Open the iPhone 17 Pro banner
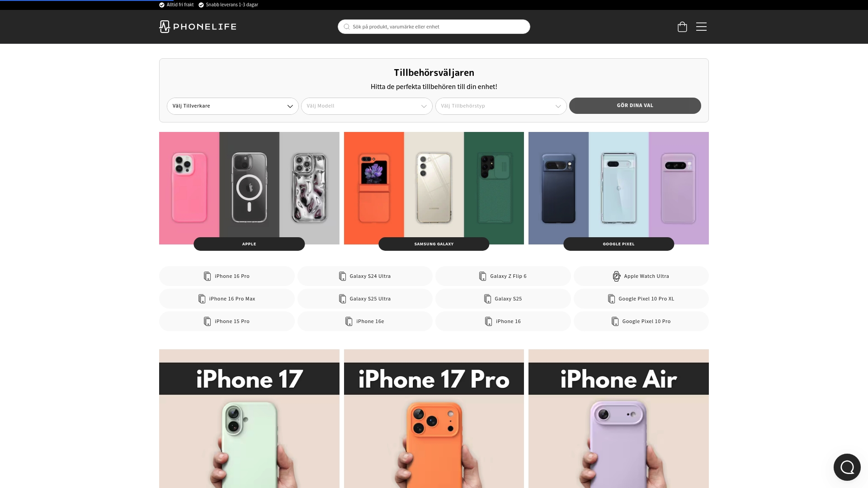The image size is (868, 488). coord(434,418)
